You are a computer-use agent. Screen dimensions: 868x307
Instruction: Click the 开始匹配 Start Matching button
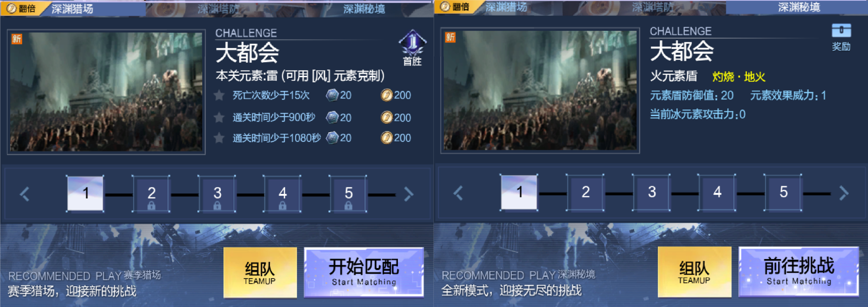tap(364, 272)
